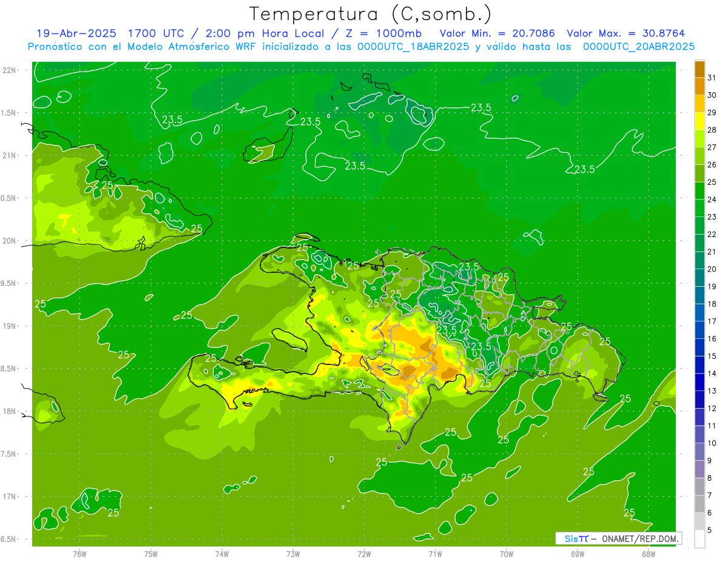Image resolution: width=728 pixels, height=562 pixels.
Task: Click the dark orange swatch above 31
Action: click(699, 69)
